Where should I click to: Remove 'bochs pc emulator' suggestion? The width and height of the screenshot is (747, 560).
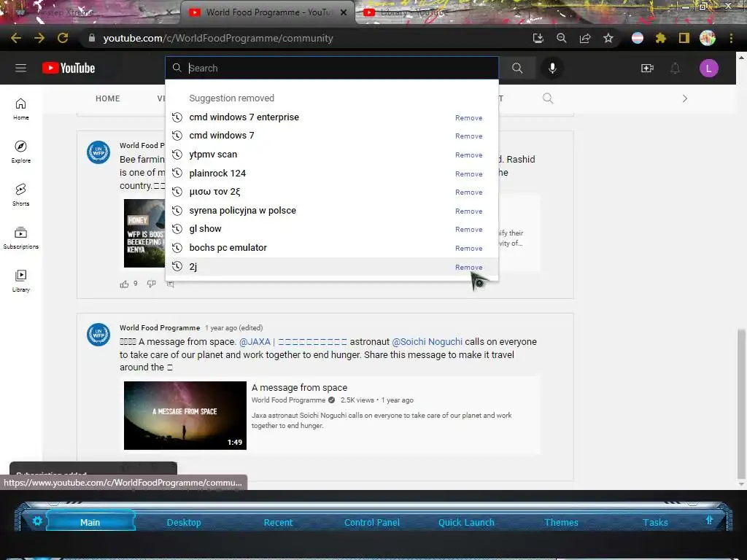click(x=469, y=248)
